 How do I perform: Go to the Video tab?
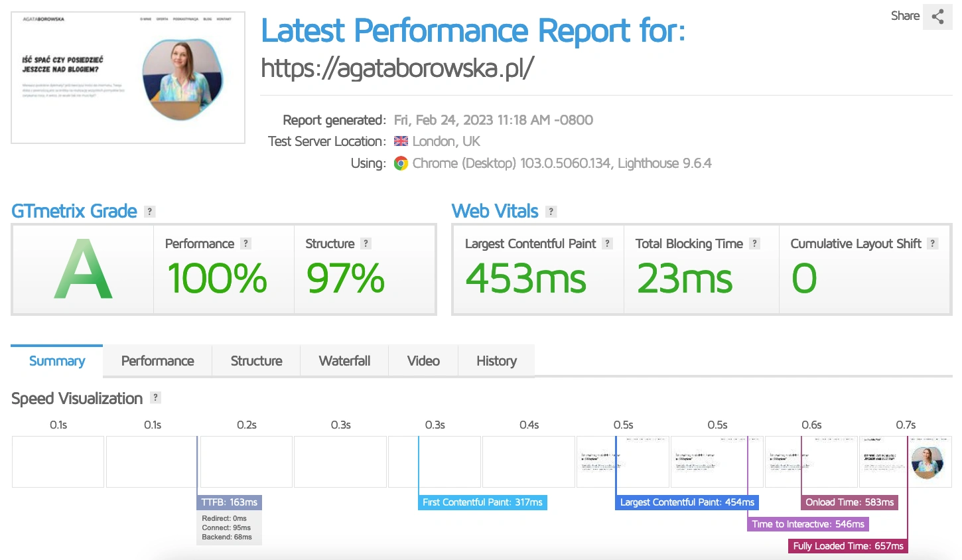pyautogui.click(x=423, y=361)
